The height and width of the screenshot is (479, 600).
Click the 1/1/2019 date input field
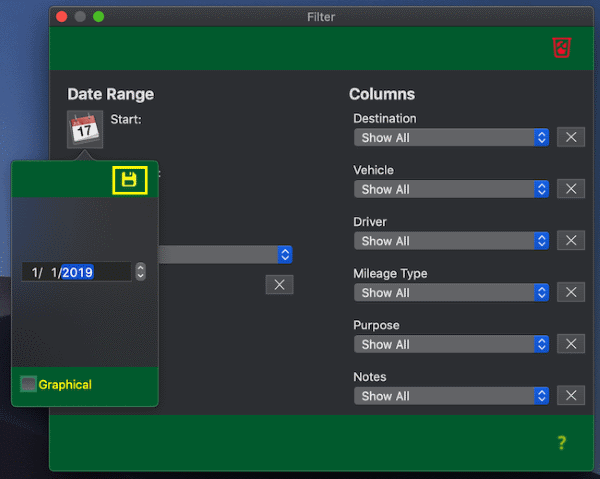click(x=75, y=272)
